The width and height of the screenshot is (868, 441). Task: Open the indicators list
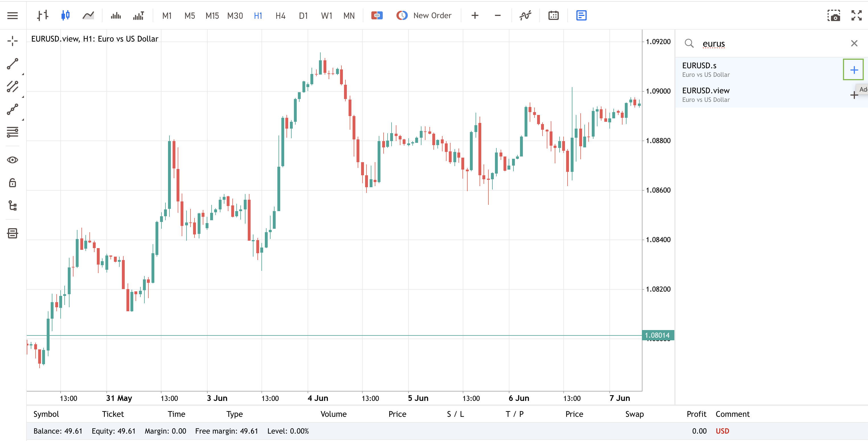point(525,15)
